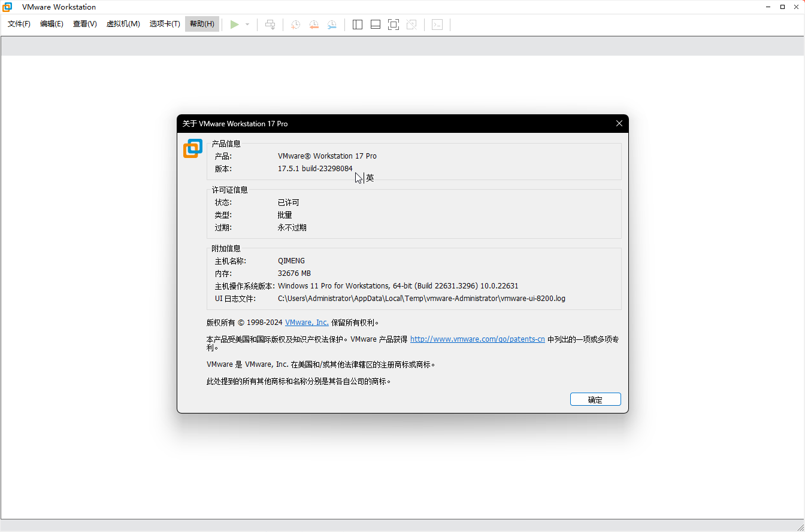The image size is (805, 532).
Task: Click the console view terminal icon
Action: (x=437, y=25)
